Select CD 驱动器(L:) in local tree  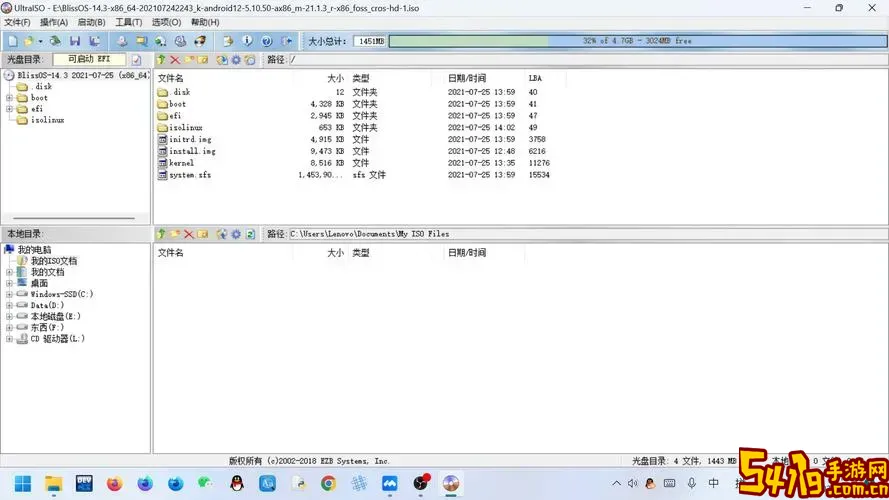click(57, 338)
